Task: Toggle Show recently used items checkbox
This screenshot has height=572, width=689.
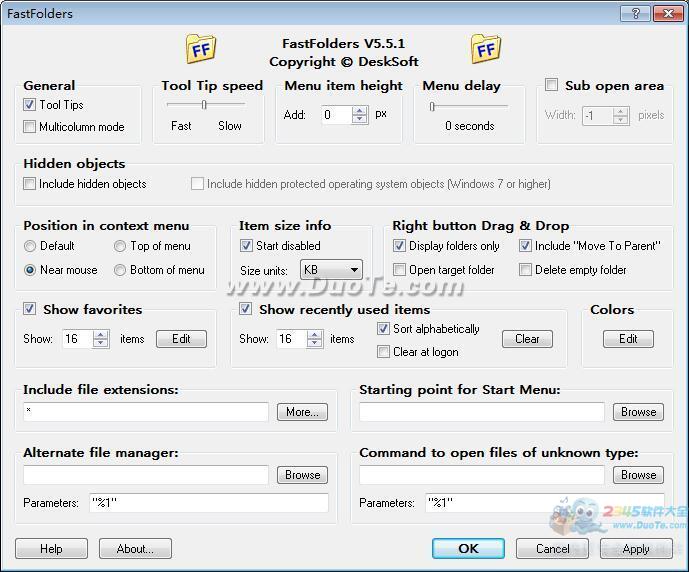Action: tap(245, 308)
